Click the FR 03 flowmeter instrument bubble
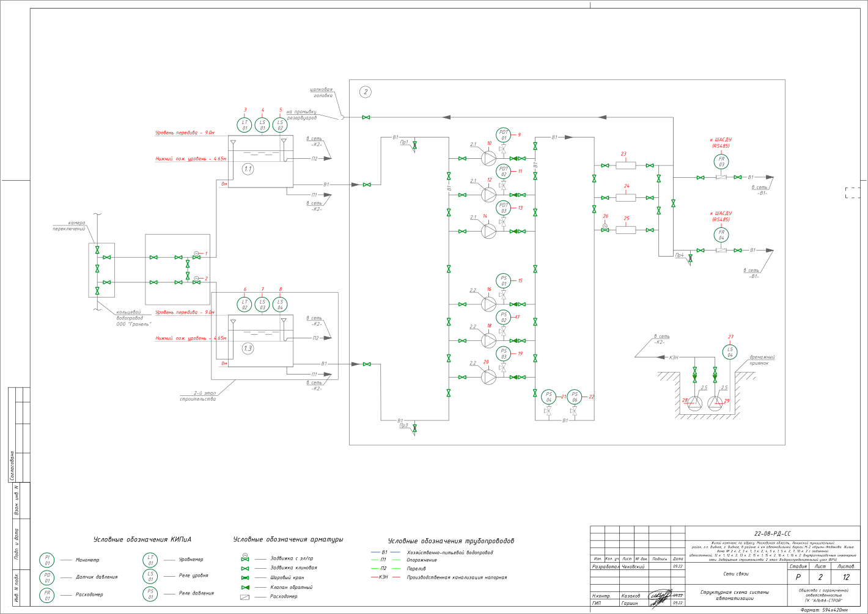This screenshot has width=868, height=614. pyautogui.click(x=721, y=162)
